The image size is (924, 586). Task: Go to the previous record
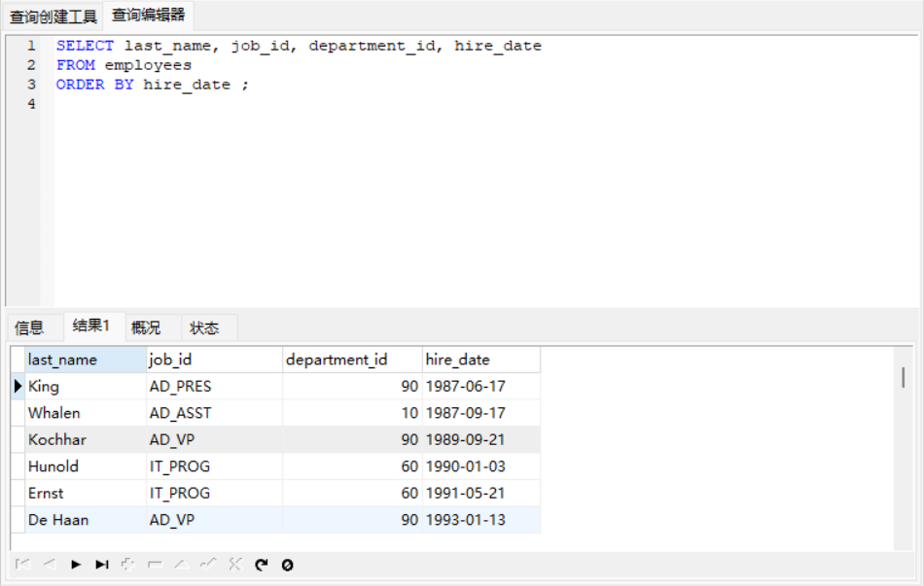tap(50, 565)
